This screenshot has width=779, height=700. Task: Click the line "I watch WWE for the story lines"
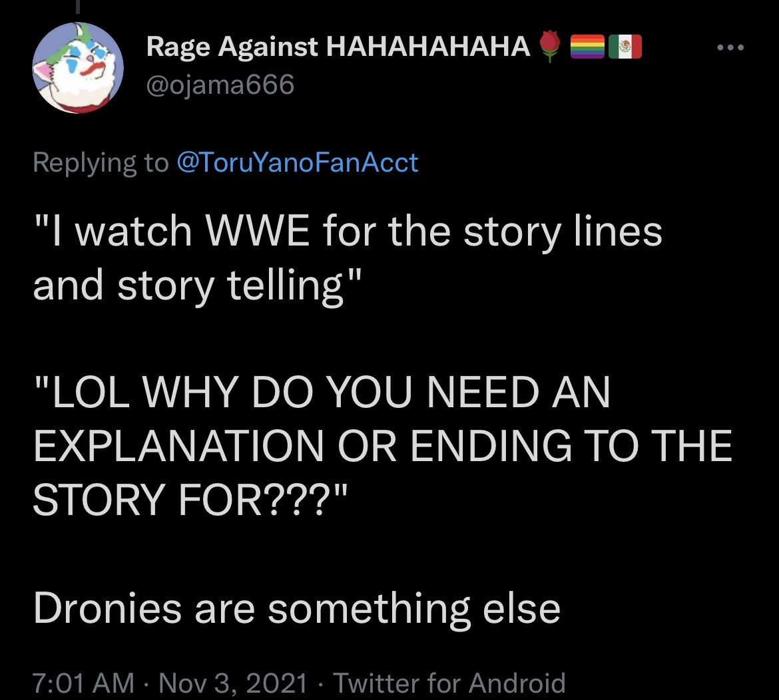coord(348,232)
